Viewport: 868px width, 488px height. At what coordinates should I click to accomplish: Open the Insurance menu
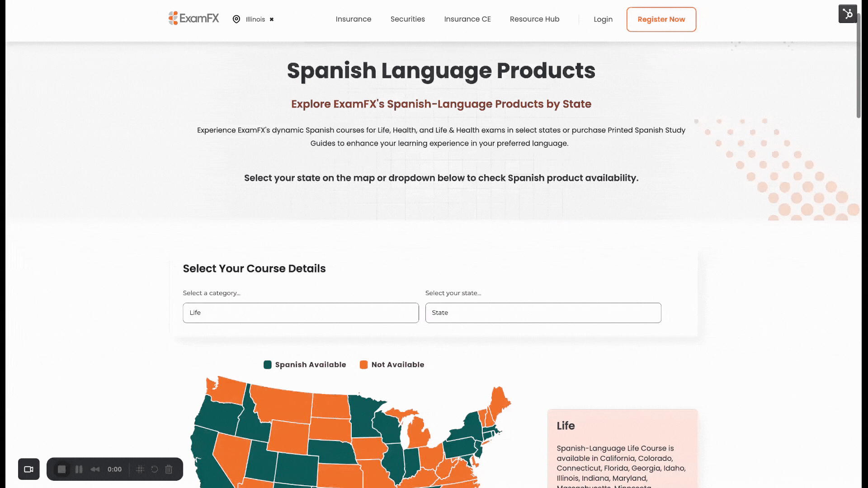tap(353, 19)
